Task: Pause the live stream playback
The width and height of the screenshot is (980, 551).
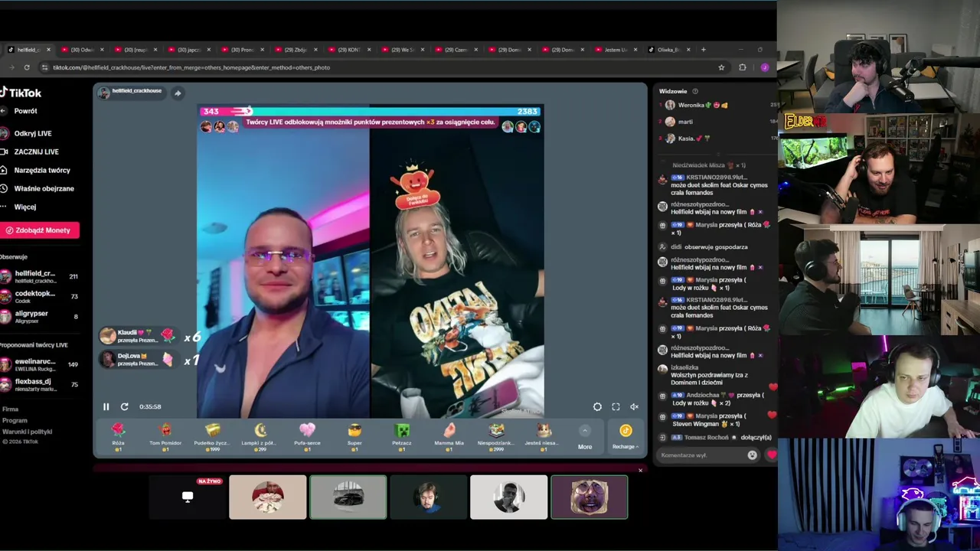Action: (x=106, y=406)
